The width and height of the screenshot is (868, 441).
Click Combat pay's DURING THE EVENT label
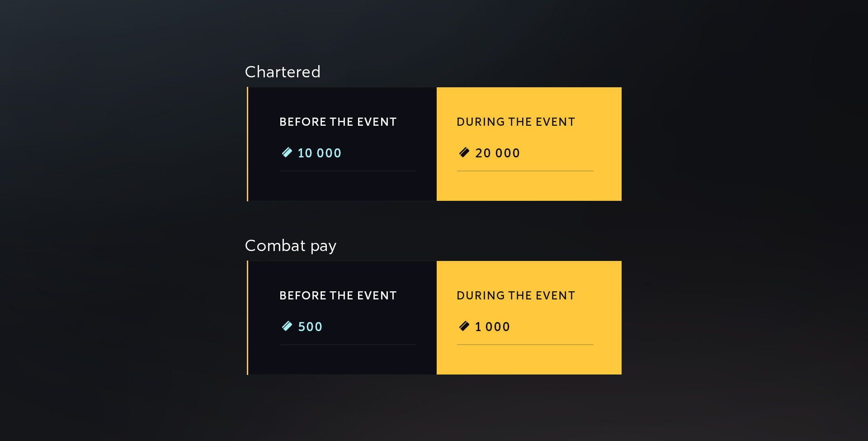click(x=516, y=296)
